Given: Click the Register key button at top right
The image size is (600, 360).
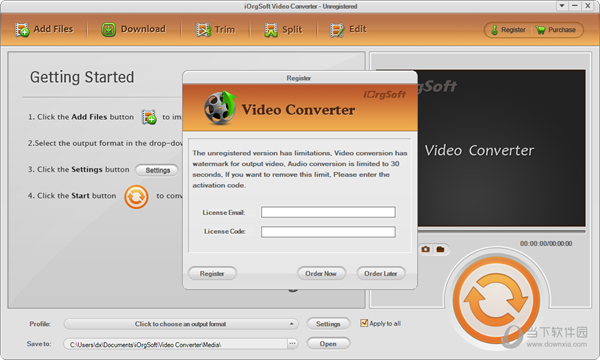Looking at the screenshot, I should pos(508,30).
